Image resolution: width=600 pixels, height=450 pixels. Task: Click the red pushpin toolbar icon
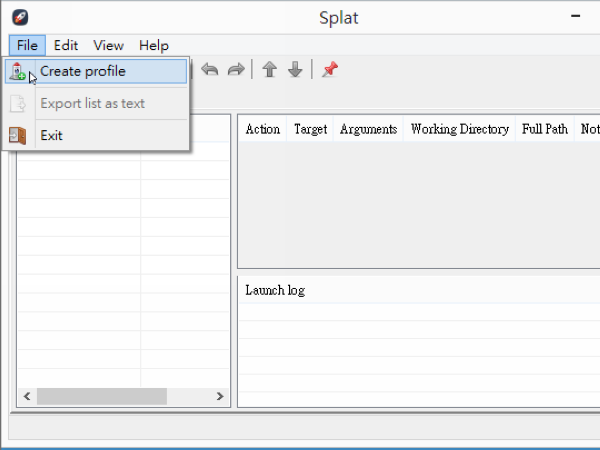click(330, 69)
